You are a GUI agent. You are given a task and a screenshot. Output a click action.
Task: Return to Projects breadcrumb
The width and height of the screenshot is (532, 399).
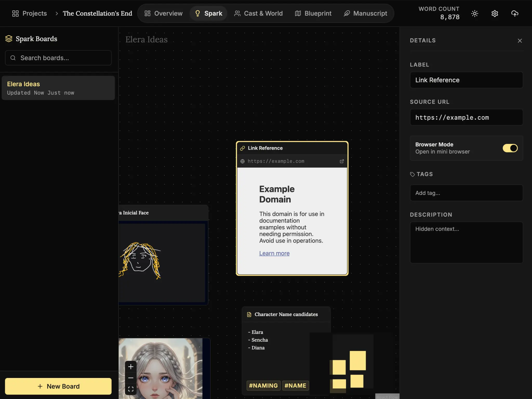click(29, 14)
